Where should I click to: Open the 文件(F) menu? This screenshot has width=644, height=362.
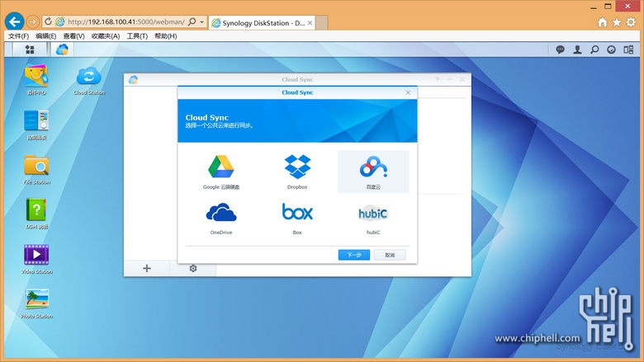18,36
